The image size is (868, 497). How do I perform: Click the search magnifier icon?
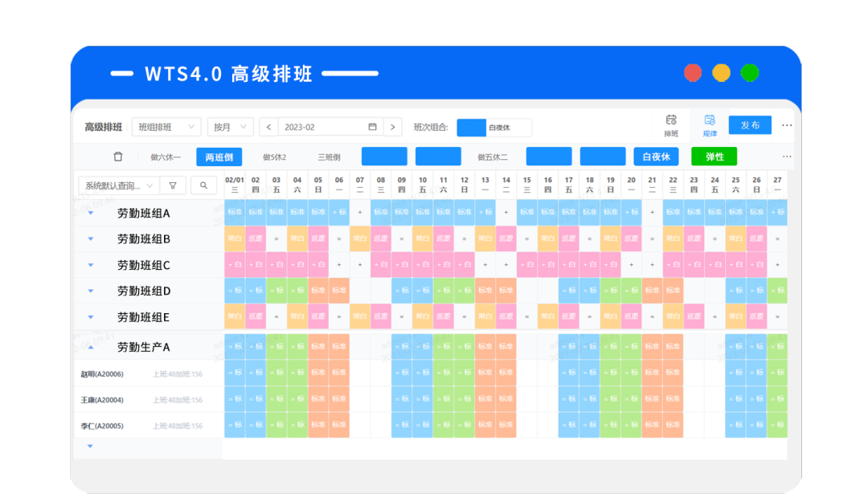pos(203,185)
